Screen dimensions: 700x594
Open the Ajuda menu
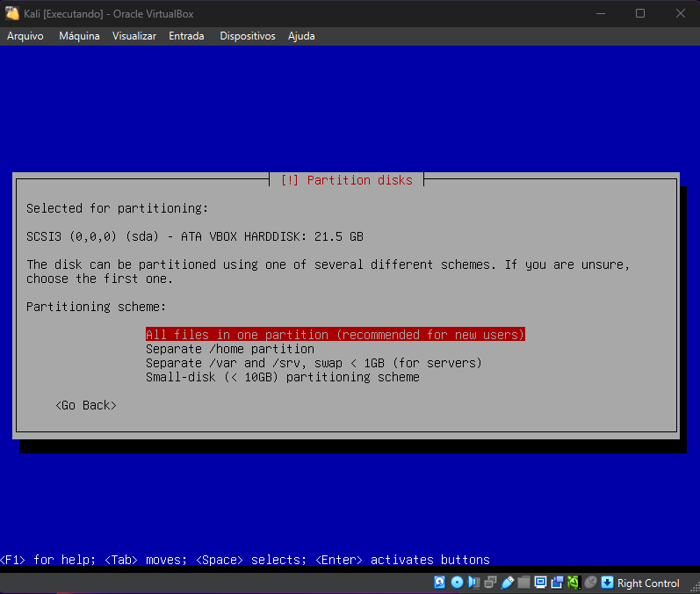tap(301, 36)
